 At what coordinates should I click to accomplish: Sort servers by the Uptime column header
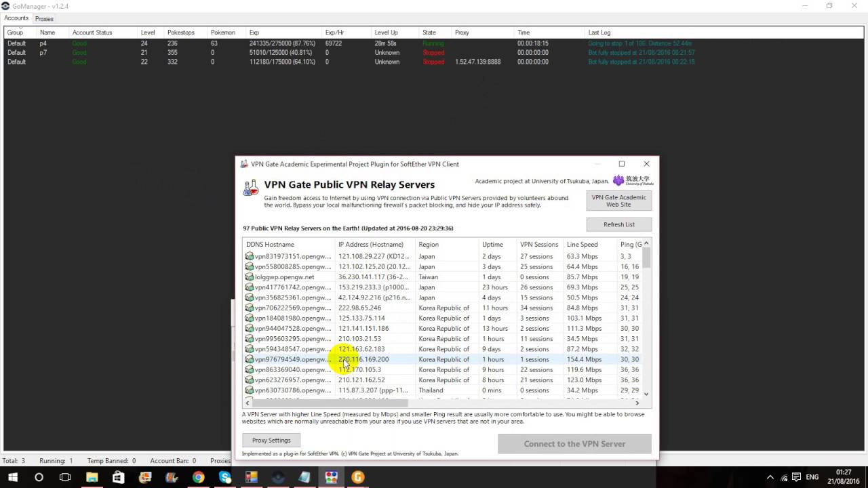[498, 245]
